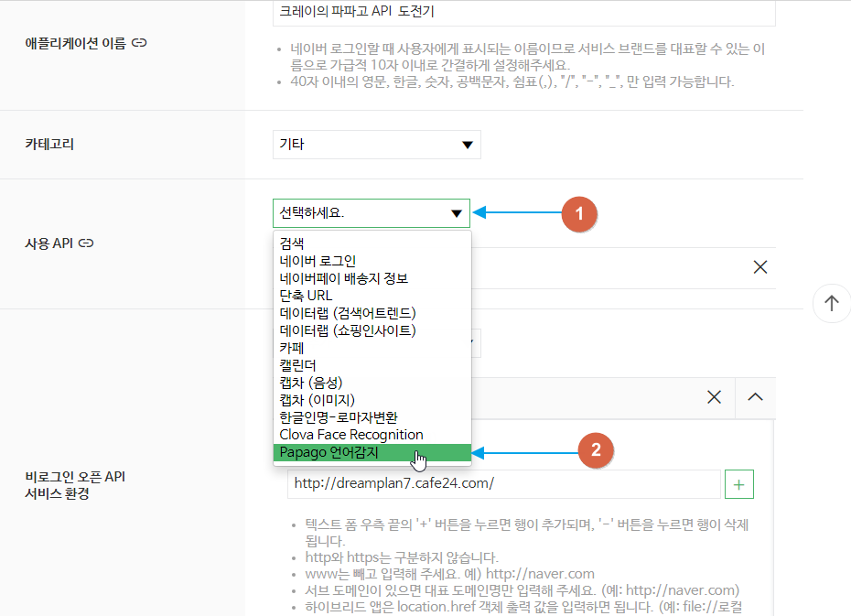Choose 네이버페이 배송지 정보 option

tap(372, 278)
